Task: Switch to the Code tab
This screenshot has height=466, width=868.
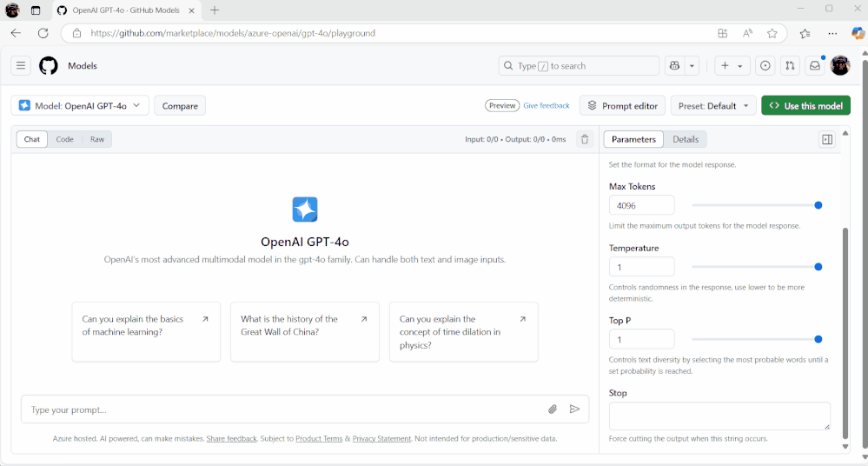Action: tap(65, 139)
